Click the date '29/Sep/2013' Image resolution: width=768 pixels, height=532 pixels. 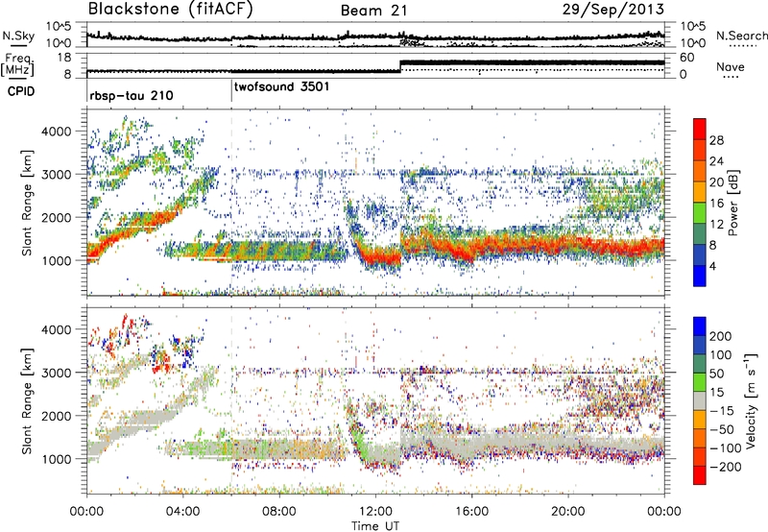pos(613,9)
